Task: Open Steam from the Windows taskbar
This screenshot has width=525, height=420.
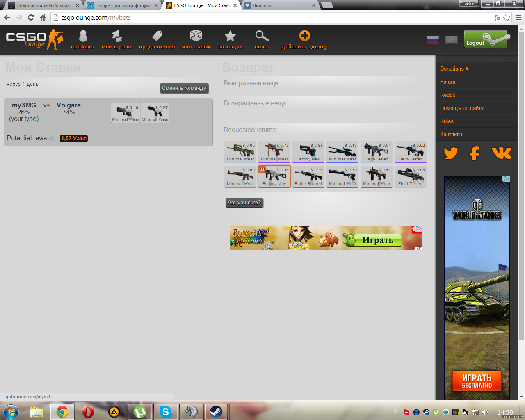Action: click(x=216, y=411)
